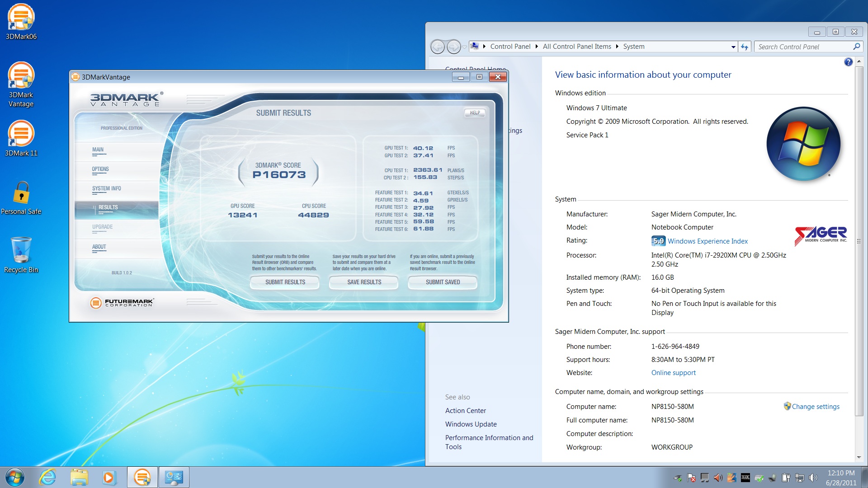Launch Internet Explorer from the taskbar

[47, 477]
